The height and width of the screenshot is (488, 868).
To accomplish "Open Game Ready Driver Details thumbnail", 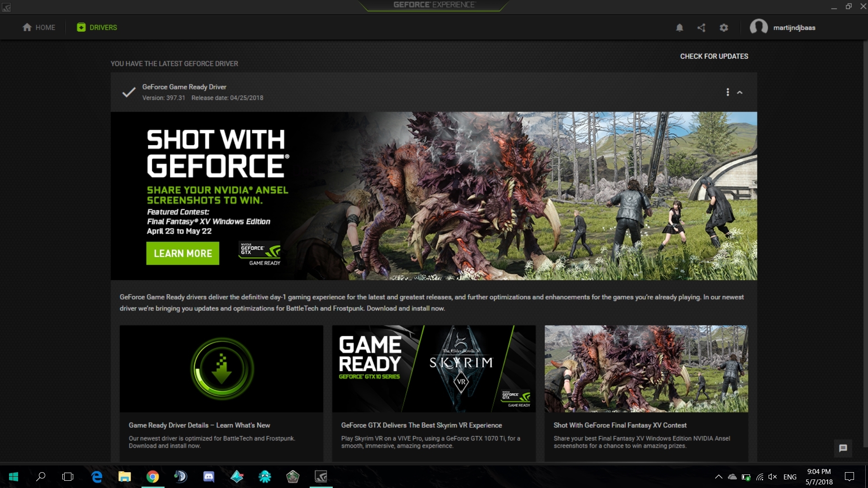I will [221, 368].
